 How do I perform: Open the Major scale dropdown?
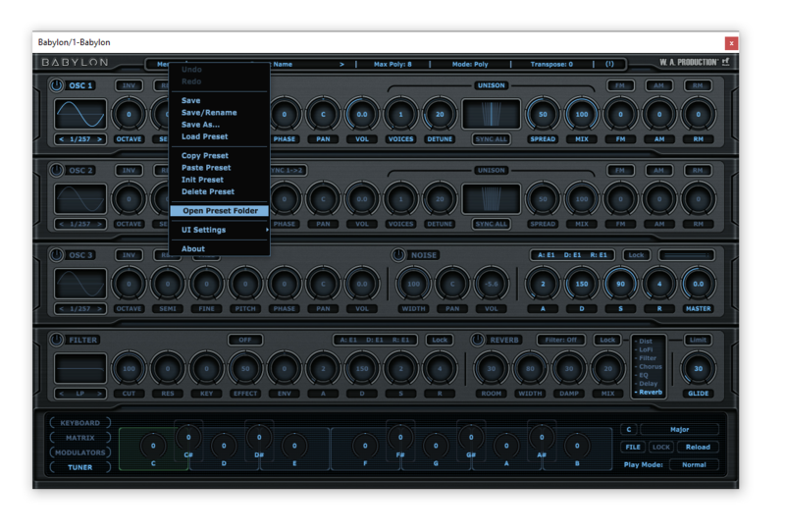pos(679,429)
